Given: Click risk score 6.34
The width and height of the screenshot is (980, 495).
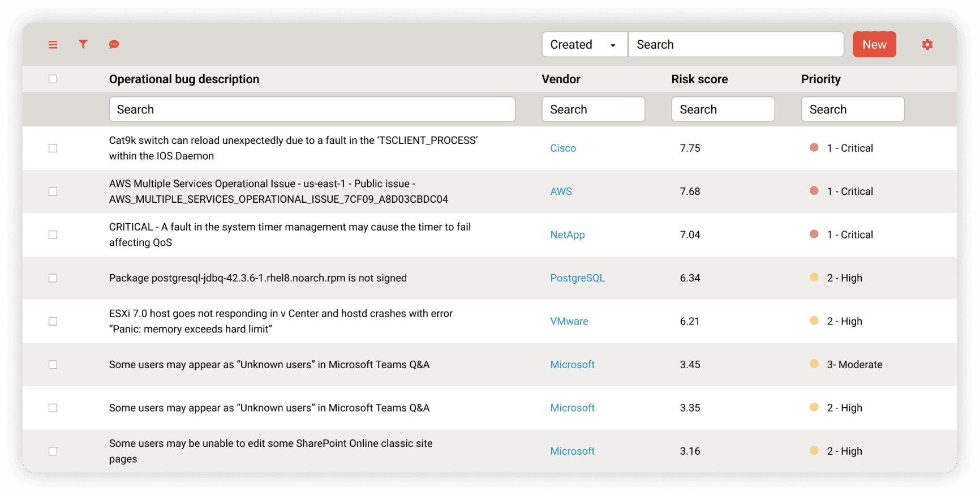Looking at the screenshot, I should pyautogui.click(x=690, y=278).
